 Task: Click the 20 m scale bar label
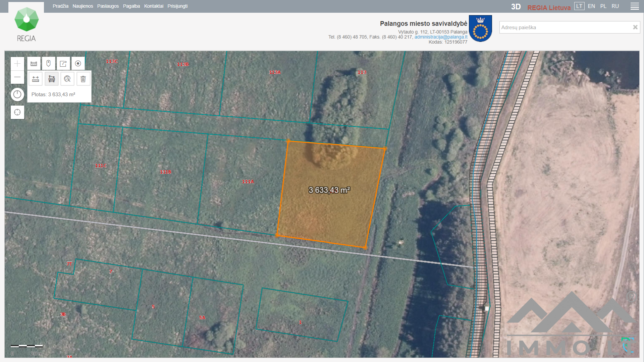[37, 353]
